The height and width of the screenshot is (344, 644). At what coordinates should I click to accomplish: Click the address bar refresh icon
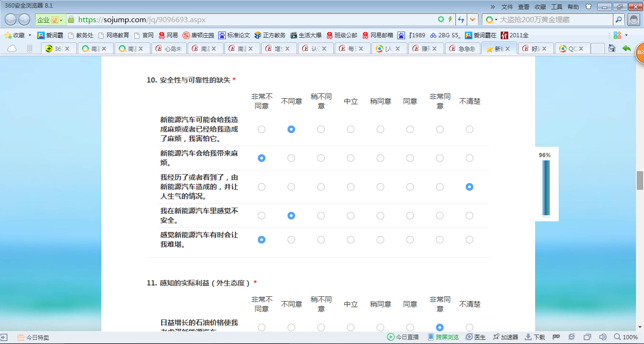point(441,19)
